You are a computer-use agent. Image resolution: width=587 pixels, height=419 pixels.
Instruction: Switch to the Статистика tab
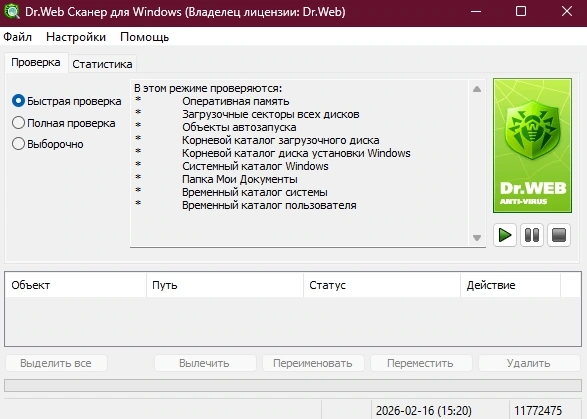tap(102, 64)
